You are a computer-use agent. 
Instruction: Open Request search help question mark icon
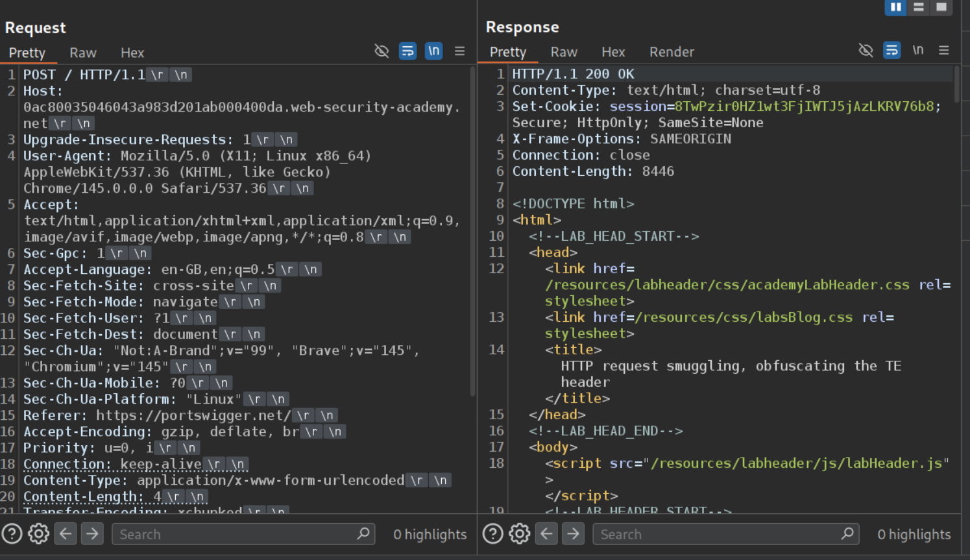coord(12,534)
